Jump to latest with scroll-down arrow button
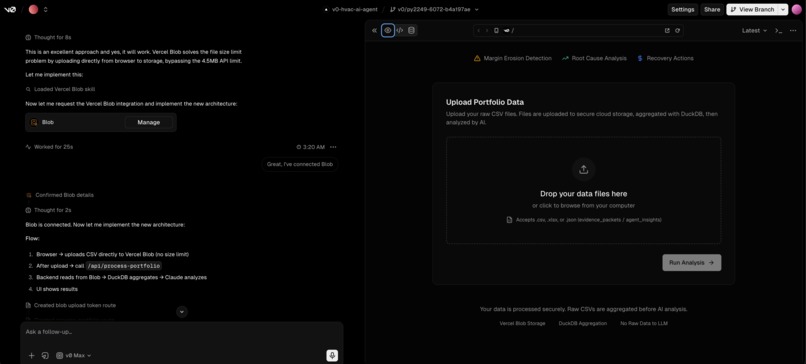 point(182,312)
